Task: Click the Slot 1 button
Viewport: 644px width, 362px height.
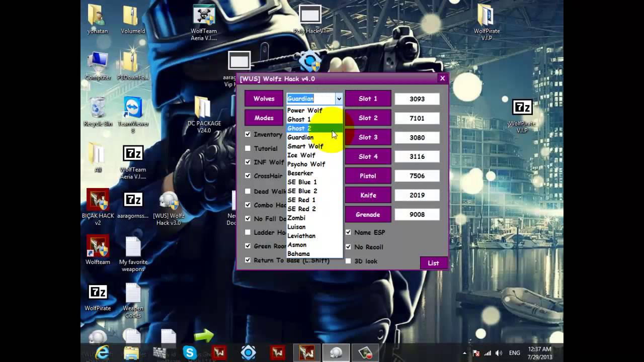Action: pyautogui.click(x=368, y=99)
